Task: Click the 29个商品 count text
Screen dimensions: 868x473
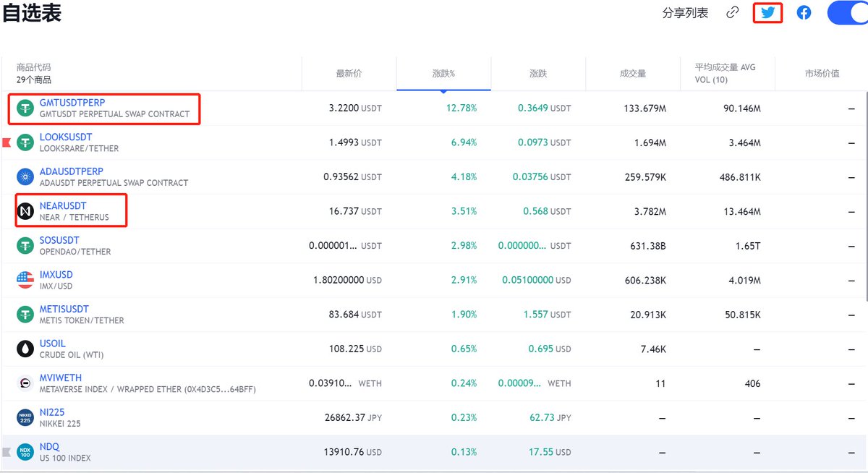Action: [x=34, y=80]
